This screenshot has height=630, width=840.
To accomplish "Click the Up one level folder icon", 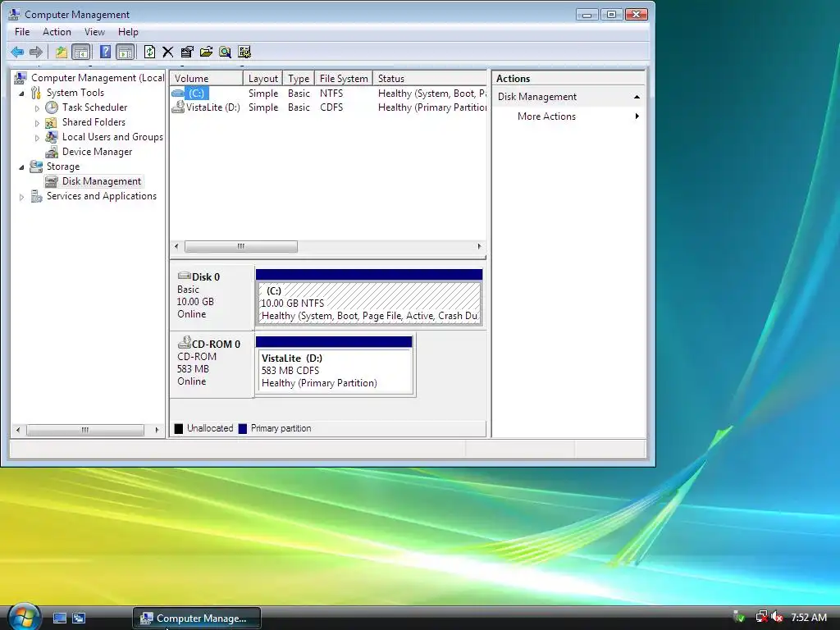I will 61,52.
